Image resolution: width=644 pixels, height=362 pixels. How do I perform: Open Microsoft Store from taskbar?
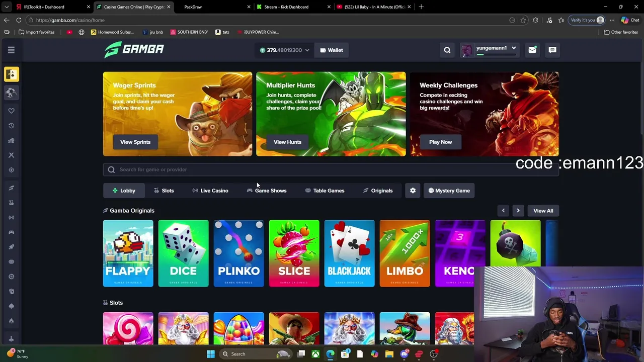345,354
